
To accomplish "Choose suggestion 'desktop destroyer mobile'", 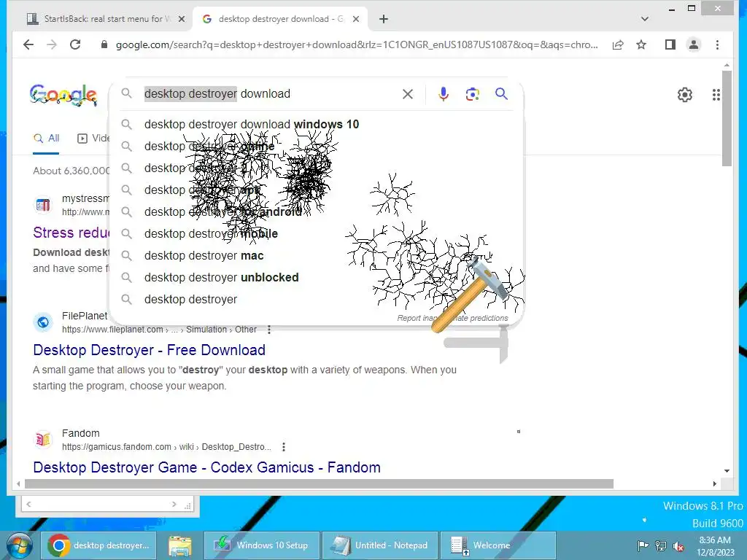I will pyautogui.click(x=211, y=234).
